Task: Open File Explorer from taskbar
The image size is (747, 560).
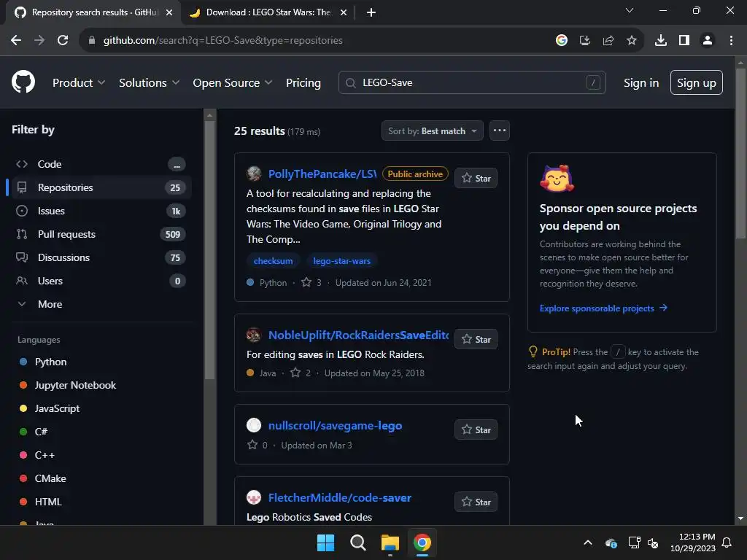Action: click(390, 542)
